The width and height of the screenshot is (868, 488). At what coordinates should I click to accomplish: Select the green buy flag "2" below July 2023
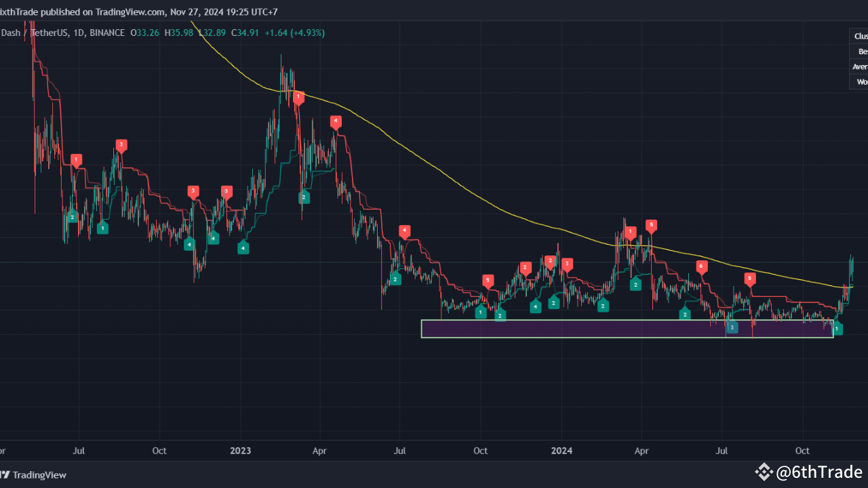pyautogui.click(x=395, y=278)
